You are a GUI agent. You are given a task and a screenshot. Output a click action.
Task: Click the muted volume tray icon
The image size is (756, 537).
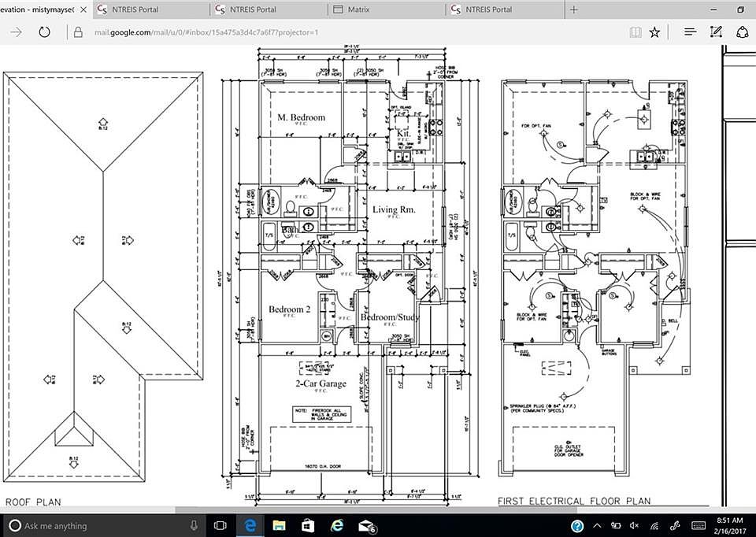[x=635, y=526]
